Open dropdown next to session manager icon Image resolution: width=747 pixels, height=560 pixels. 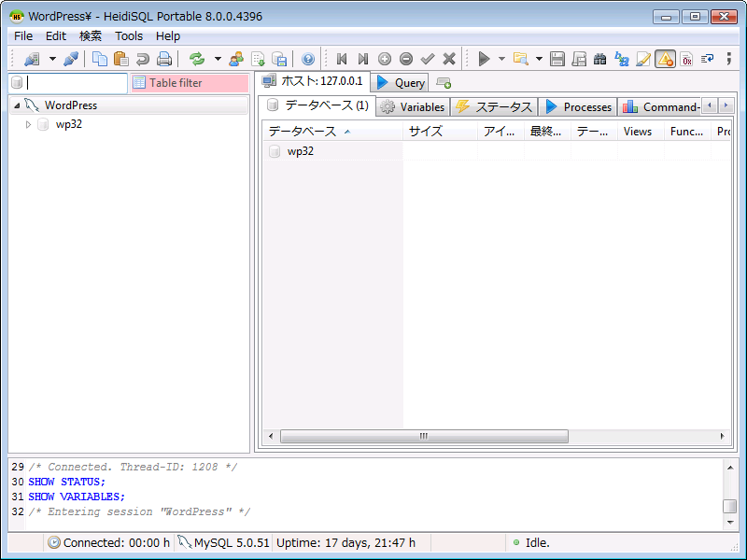52,59
